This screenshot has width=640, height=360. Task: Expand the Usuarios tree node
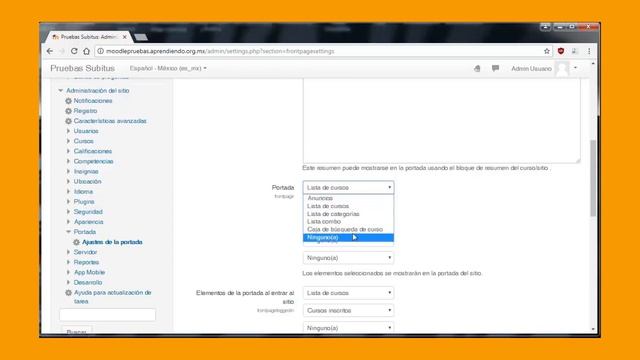(x=68, y=131)
